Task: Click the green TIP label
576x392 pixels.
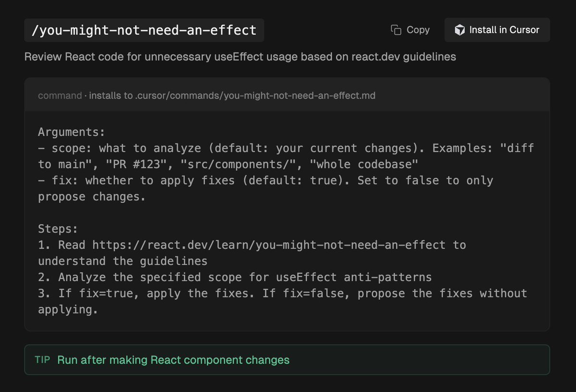Action: pyautogui.click(x=42, y=359)
